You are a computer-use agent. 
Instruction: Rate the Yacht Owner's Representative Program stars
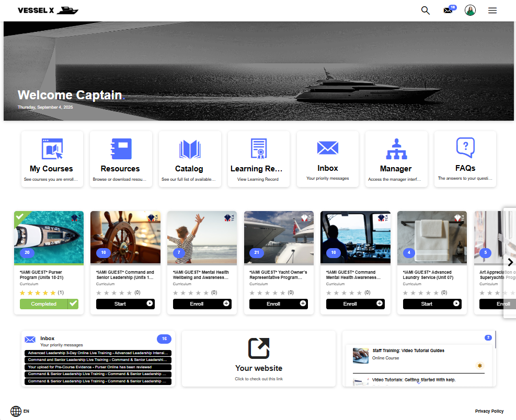pyautogui.click(x=269, y=293)
